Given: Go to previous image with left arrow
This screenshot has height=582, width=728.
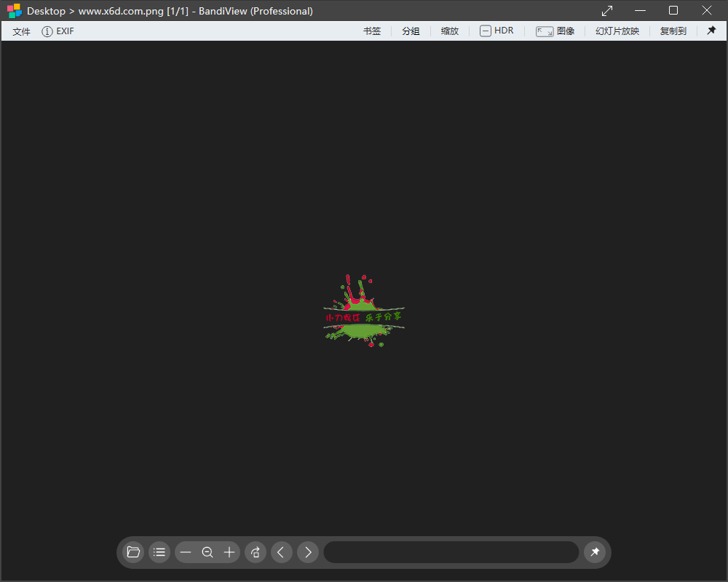Looking at the screenshot, I should click(x=282, y=552).
